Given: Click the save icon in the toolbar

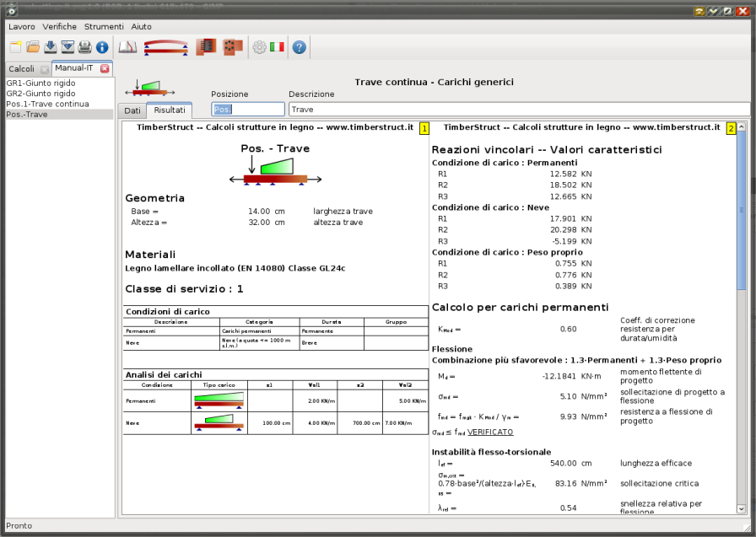Looking at the screenshot, I should click(50, 47).
